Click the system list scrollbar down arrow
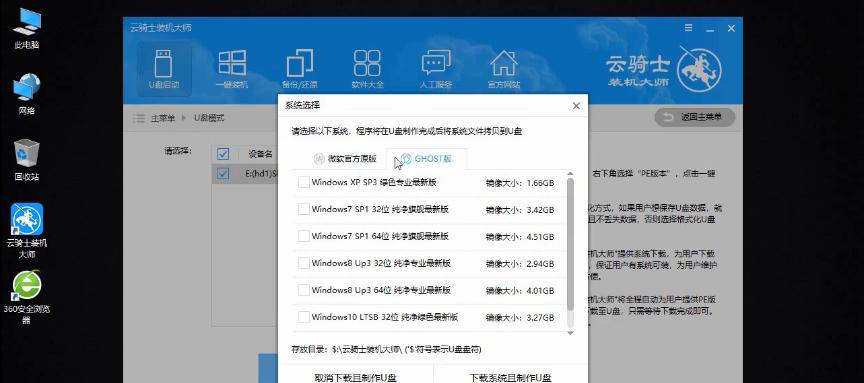 pyautogui.click(x=570, y=332)
